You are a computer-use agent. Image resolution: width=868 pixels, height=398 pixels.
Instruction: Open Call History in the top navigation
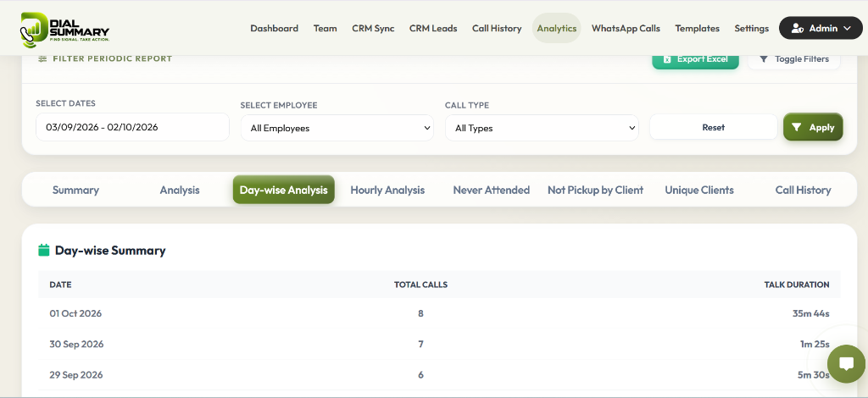tap(497, 28)
